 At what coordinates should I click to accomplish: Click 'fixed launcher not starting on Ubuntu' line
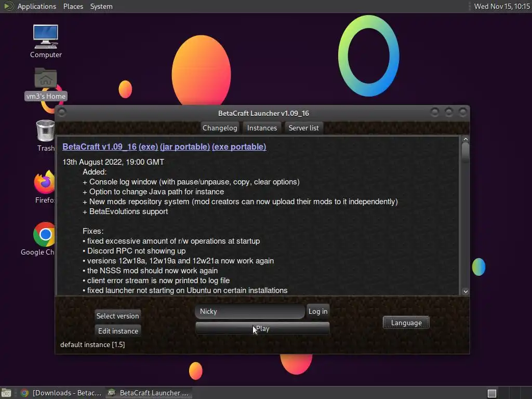coord(185,290)
